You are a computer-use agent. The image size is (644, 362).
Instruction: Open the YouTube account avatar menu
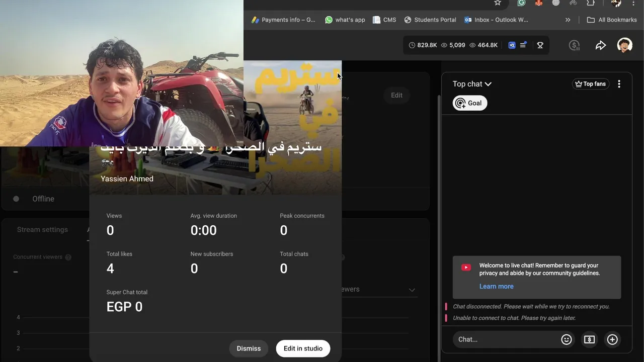625,45
